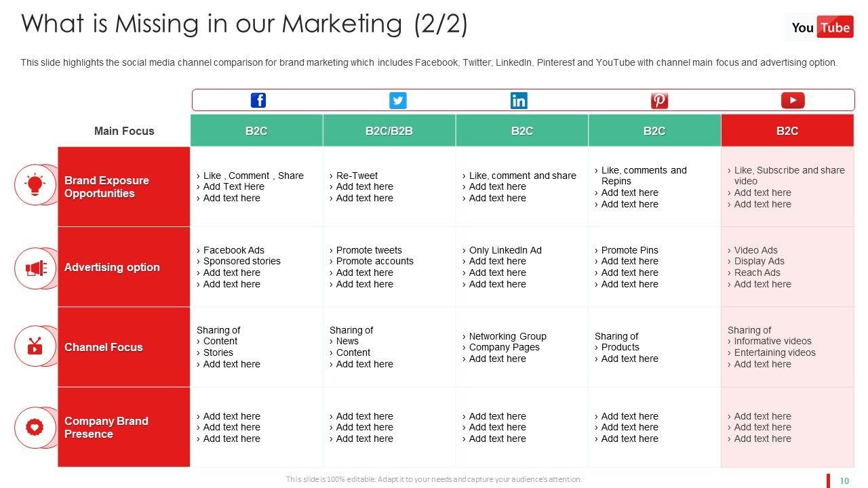The height and width of the screenshot is (488, 868).
Task: Select the Advertising option row label
Action: [112, 267]
